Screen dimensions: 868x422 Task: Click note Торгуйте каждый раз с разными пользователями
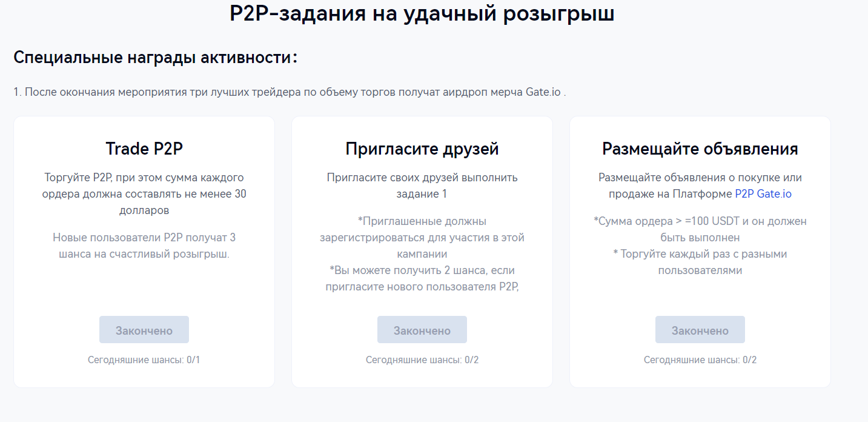[700, 262]
